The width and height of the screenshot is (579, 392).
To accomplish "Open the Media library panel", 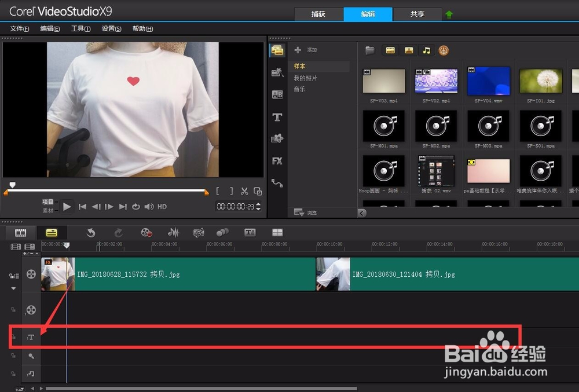I will 277,50.
